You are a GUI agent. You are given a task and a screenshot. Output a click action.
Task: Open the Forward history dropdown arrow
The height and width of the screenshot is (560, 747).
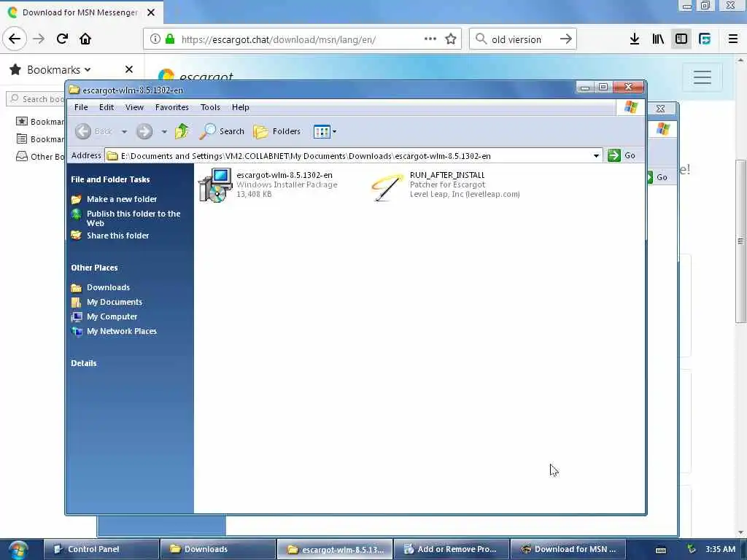pyautogui.click(x=164, y=131)
